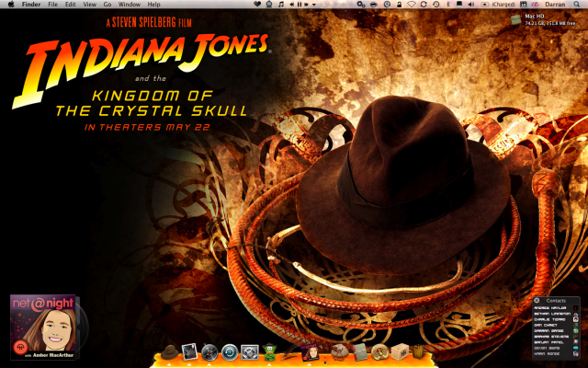Viewport: 588px width, 368px height.
Task: Close the Contacts widget
Action: coord(537,301)
